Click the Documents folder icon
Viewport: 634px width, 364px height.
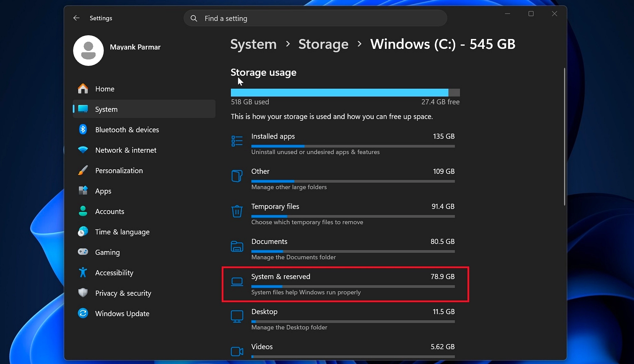(237, 246)
